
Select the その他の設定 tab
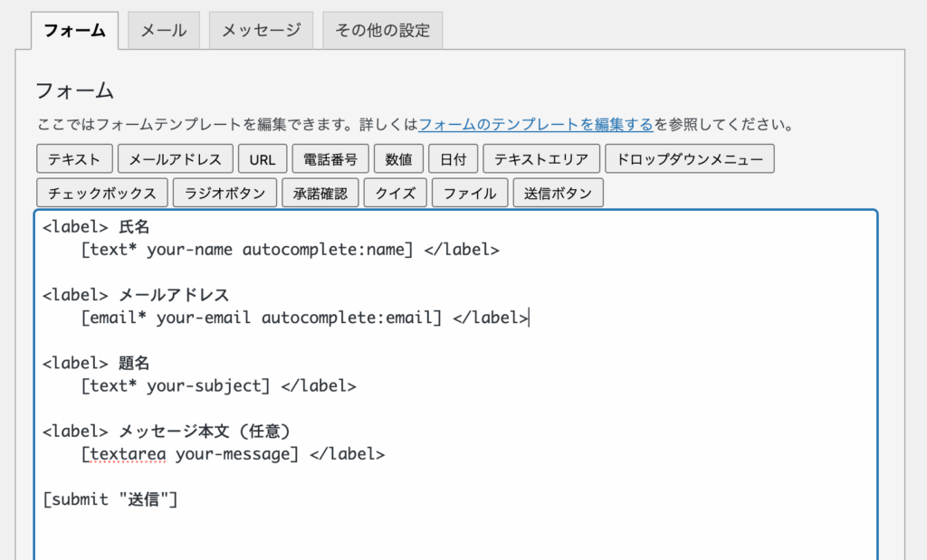tap(382, 31)
